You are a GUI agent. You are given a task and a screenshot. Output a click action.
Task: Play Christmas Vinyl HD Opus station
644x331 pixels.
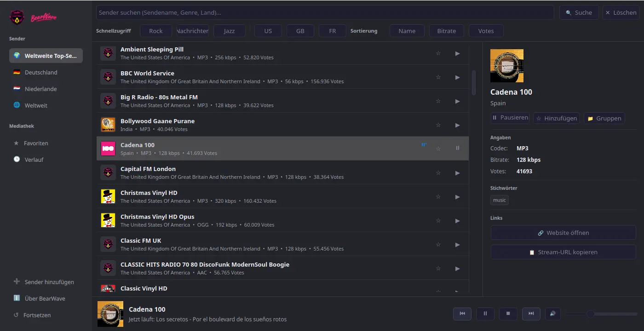pos(457,221)
